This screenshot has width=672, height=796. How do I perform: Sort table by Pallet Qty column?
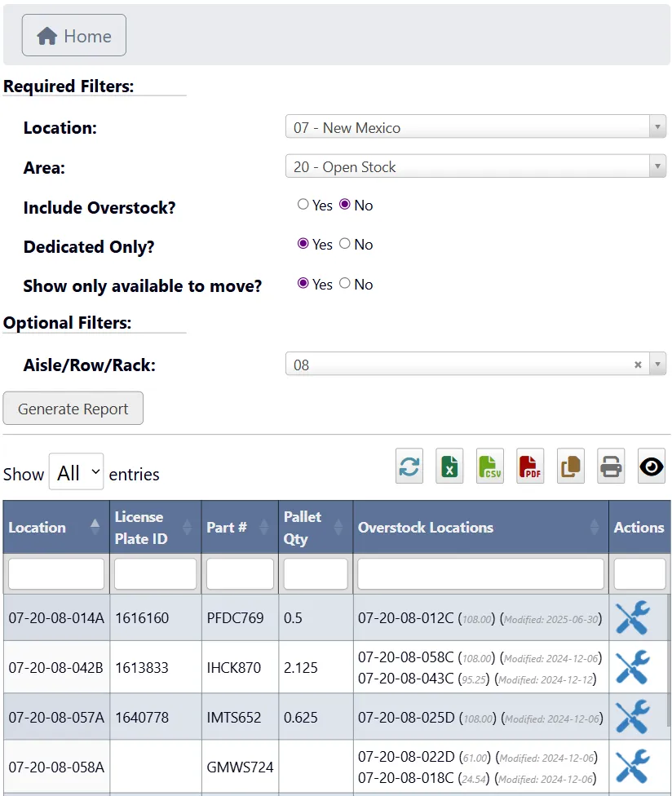[316, 527]
